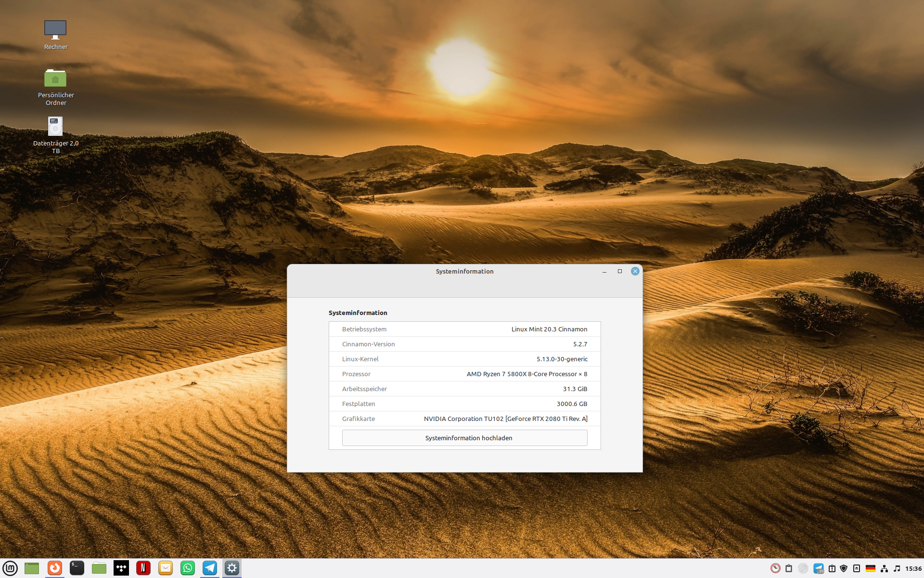Open the German keyboard layout flag indicator

871,569
